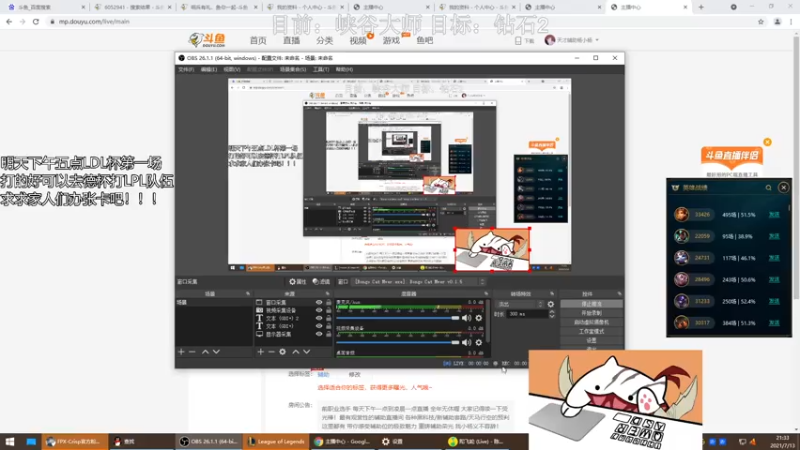Toggle visibility of 显示器采集 source
800x450 pixels.
tap(319, 334)
